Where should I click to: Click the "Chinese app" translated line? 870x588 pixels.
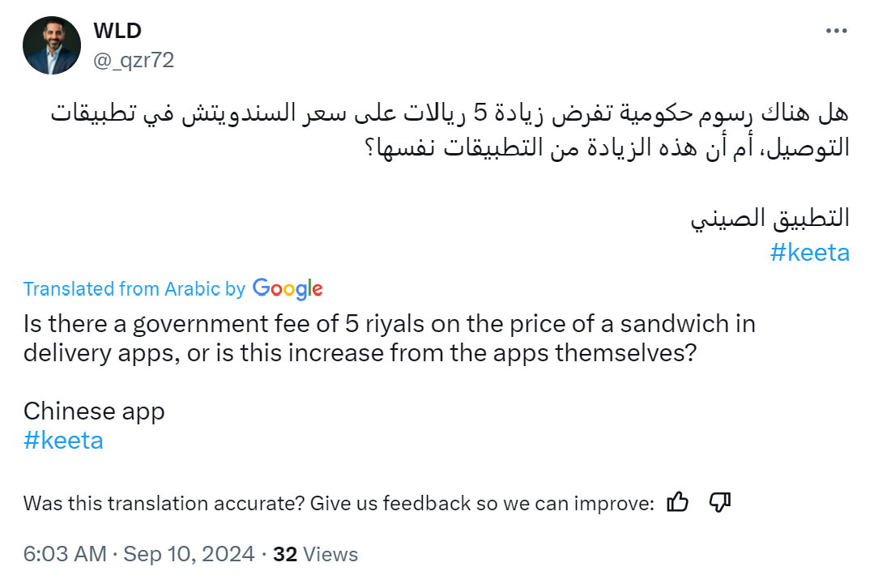94,411
